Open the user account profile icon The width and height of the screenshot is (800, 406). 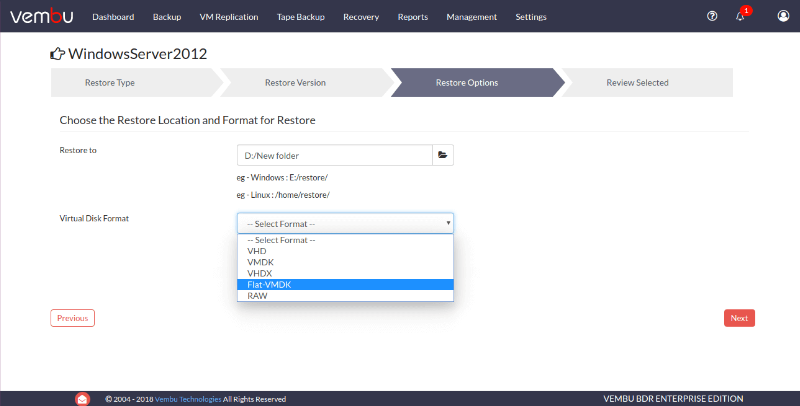pyautogui.click(x=783, y=16)
